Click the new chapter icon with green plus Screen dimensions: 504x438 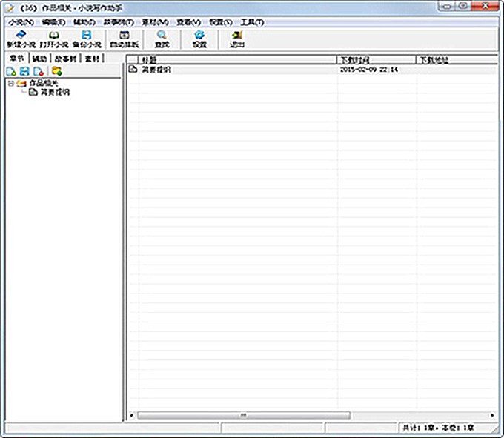pos(11,71)
